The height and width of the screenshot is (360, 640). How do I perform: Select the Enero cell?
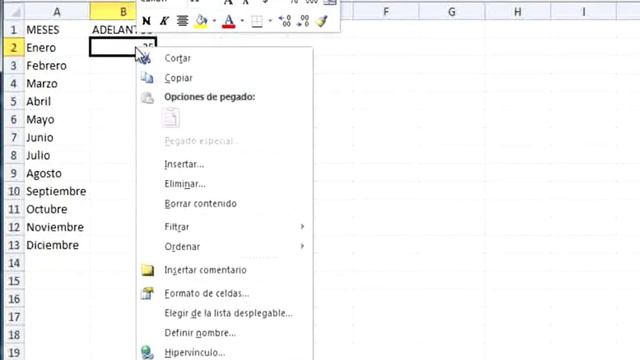(x=57, y=48)
